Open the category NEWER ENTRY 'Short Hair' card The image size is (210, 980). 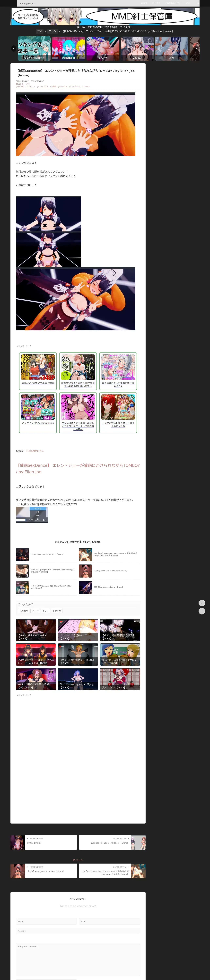click(x=44, y=871)
